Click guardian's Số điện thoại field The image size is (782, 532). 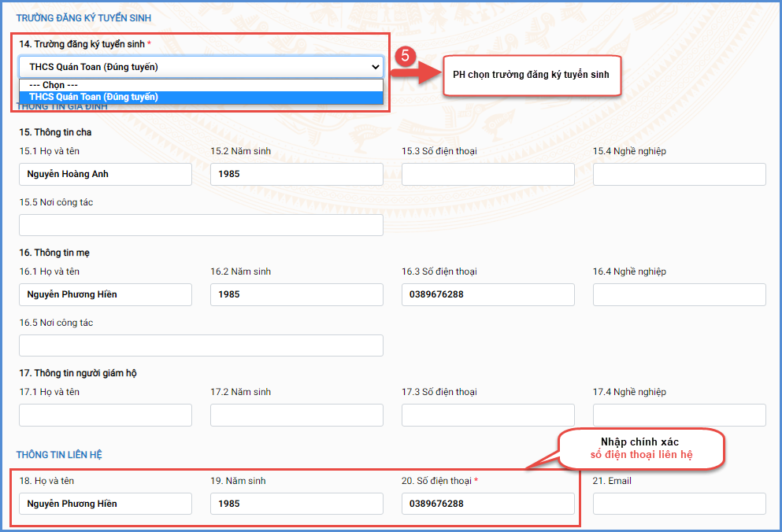487,416
